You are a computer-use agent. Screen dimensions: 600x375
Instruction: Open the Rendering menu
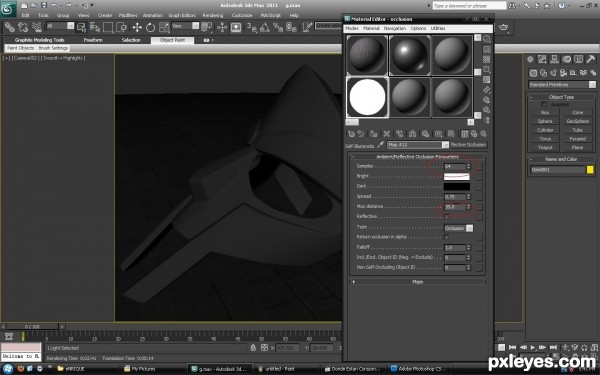212,15
